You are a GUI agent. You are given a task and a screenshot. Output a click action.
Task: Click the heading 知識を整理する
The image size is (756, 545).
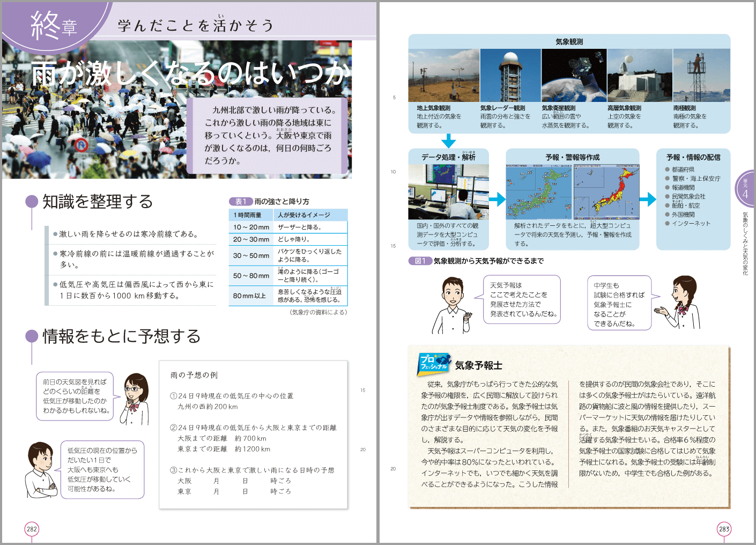coord(98,201)
